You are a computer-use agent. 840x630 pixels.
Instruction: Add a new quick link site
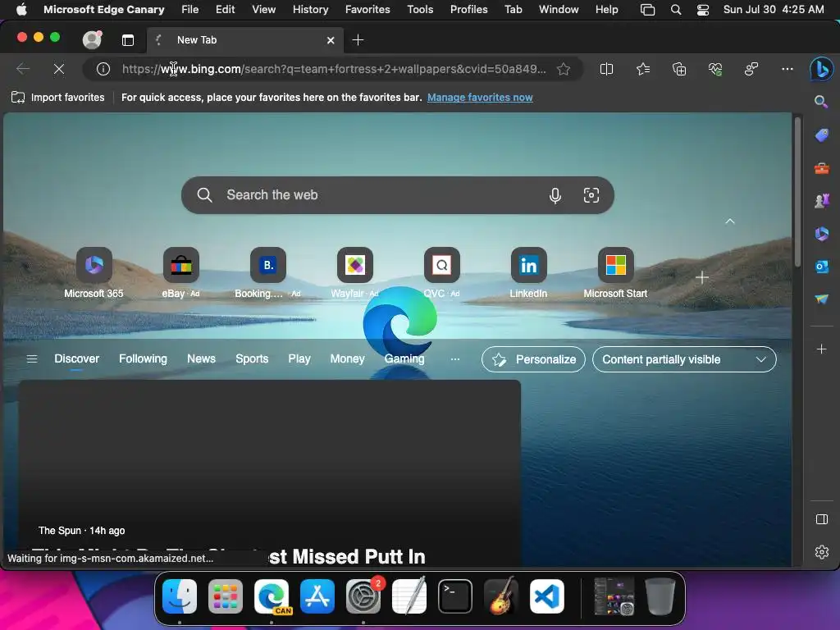[x=702, y=277]
